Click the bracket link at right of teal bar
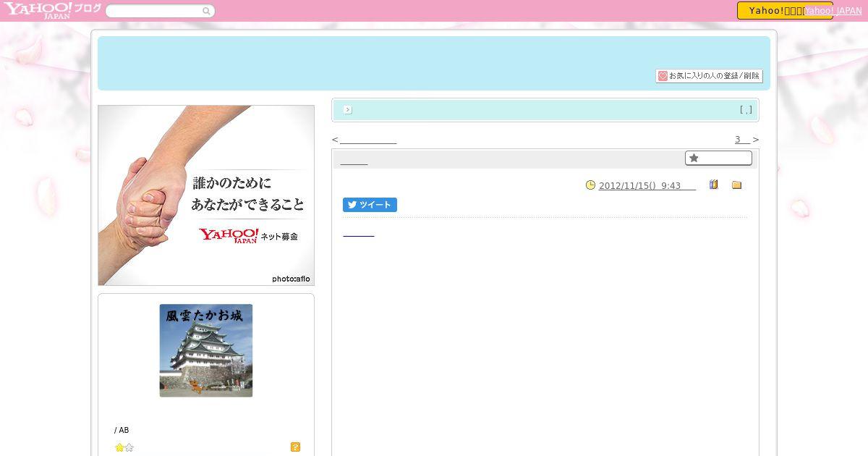This screenshot has height=456, width=868. pyautogui.click(x=746, y=110)
